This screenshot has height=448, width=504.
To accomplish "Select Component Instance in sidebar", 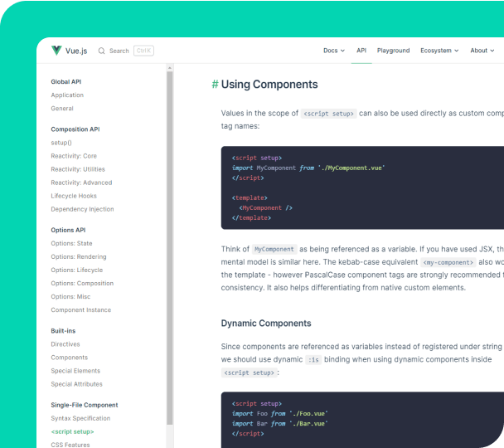I will [x=80, y=310].
